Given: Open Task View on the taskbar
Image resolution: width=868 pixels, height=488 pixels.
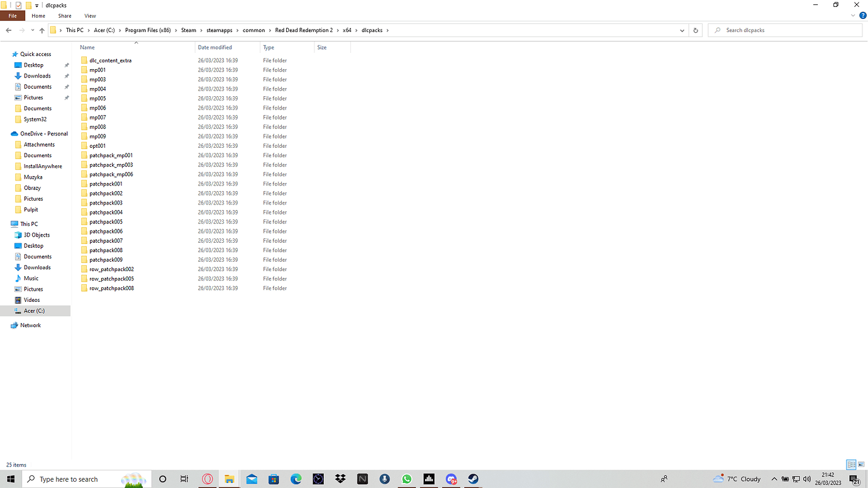Looking at the screenshot, I should 184,479.
